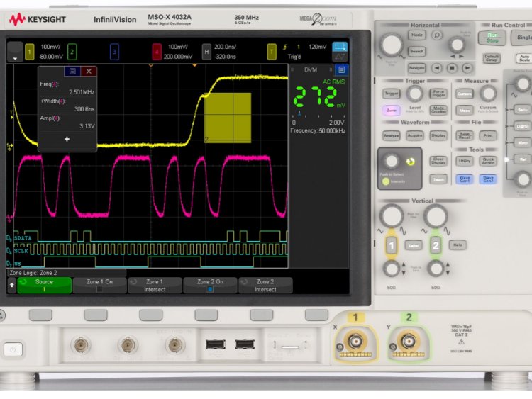Select the blue zoom-box draw icon
The height and width of the screenshot is (399, 532).
[340, 47]
